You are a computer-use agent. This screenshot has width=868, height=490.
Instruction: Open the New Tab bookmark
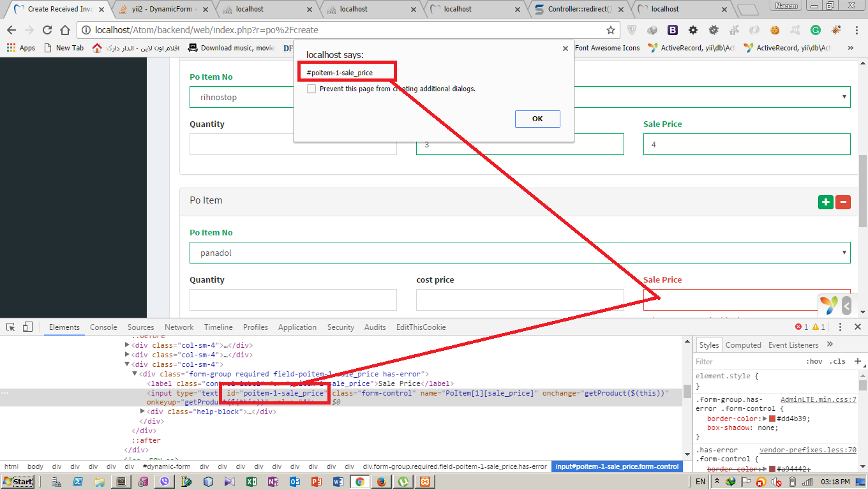coord(64,48)
